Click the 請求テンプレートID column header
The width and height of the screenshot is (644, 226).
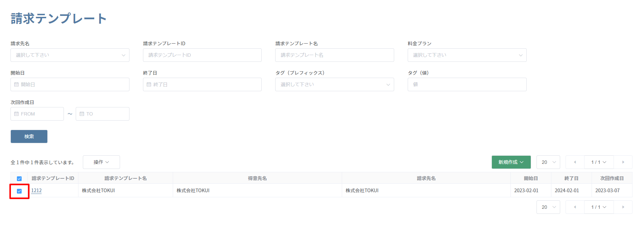53,178
